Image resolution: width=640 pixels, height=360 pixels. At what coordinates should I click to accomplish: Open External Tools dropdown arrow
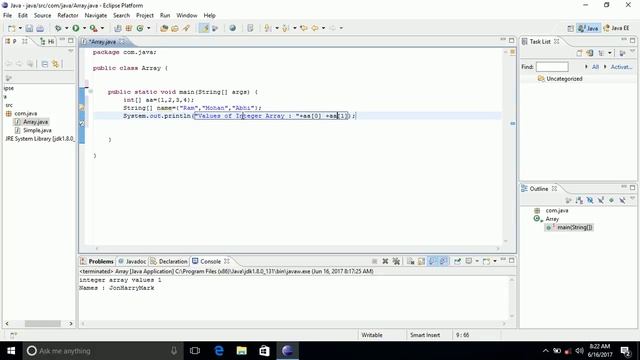[x=102, y=28]
